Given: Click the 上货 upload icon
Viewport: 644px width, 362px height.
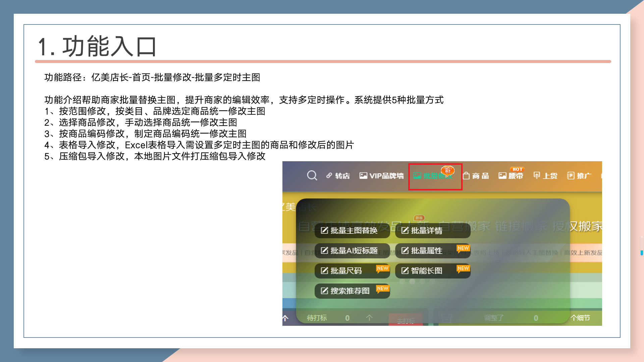Looking at the screenshot, I should pyautogui.click(x=537, y=175).
